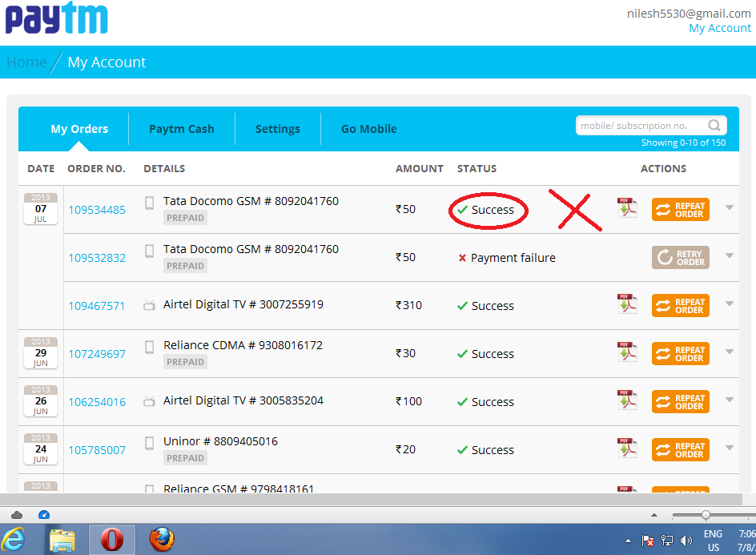The height and width of the screenshot is (555, 756).
Task: Click the Paytm logo
Action: 56,19
